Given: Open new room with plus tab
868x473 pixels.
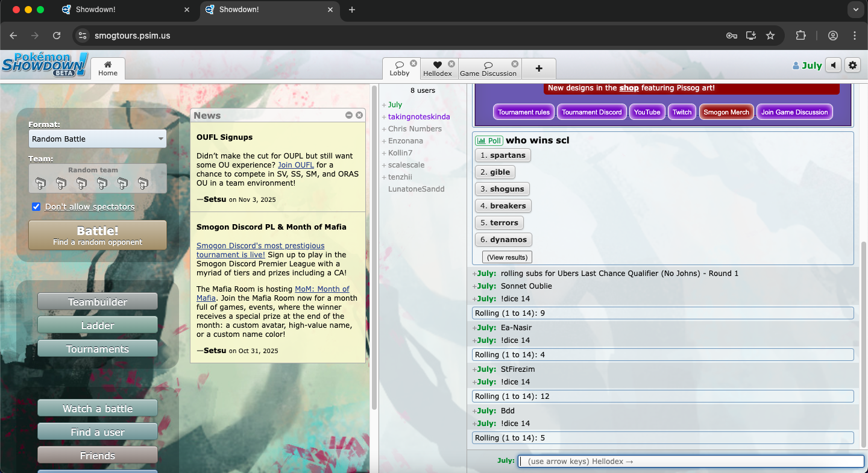Looking at the screenshot, I should (539, 69).
